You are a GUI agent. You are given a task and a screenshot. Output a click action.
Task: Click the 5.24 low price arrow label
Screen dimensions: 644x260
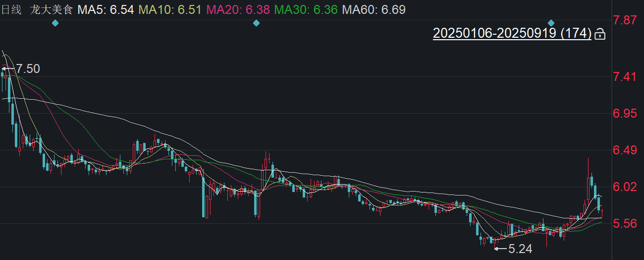pos(513,249)
